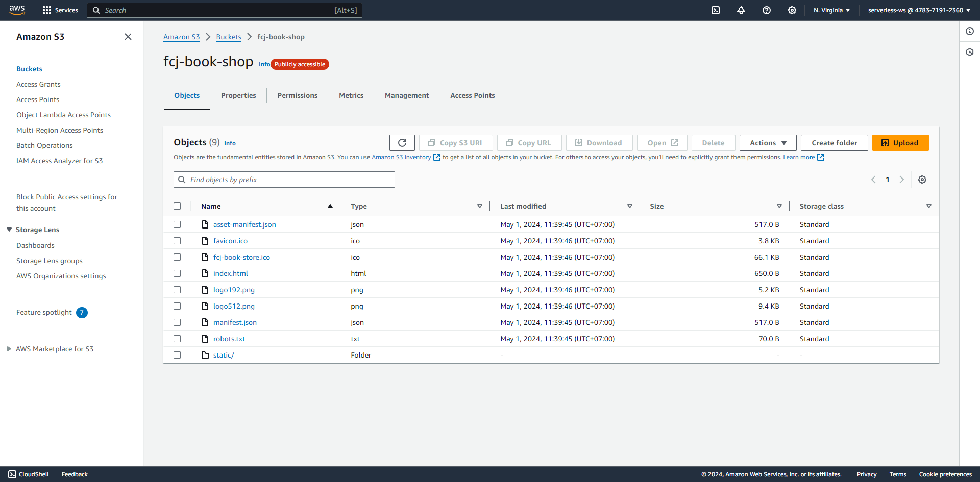The height and width of the screenshot is (482, 980).
Task: Focus the top console Search box
Action: [x=225, y=10]
